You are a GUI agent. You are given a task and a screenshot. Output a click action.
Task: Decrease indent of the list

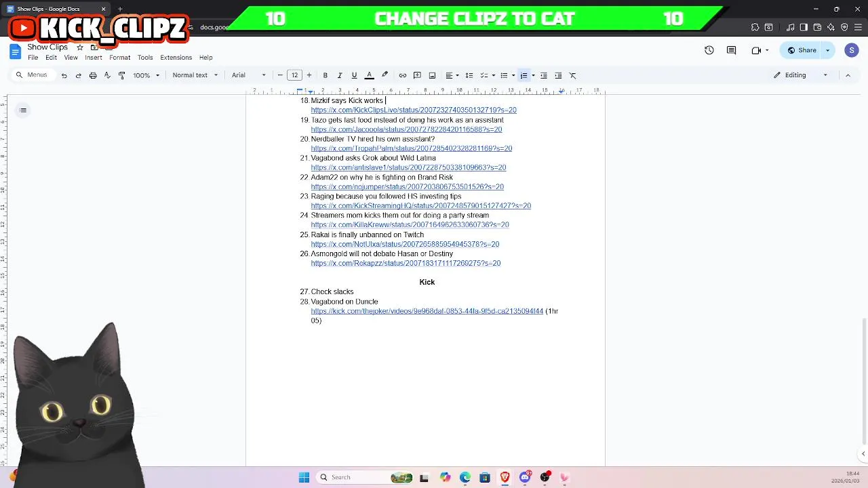tap(544, 75)
